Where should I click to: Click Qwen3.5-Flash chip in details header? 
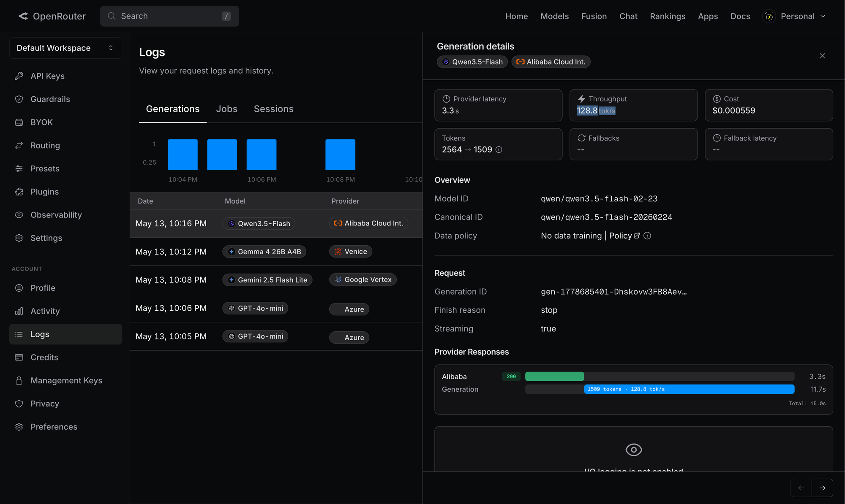(x=472, y=62)
